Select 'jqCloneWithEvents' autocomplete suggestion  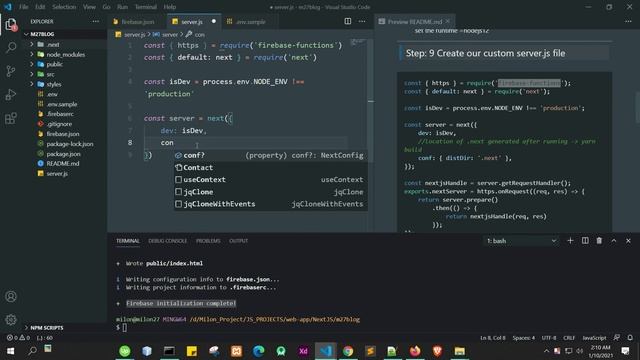point(271,204)
